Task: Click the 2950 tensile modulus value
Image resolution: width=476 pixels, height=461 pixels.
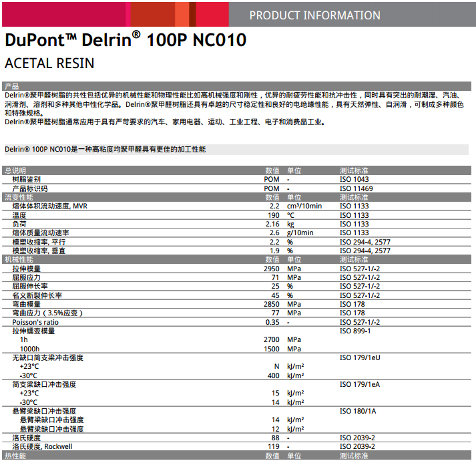Action: coord(272,269)
